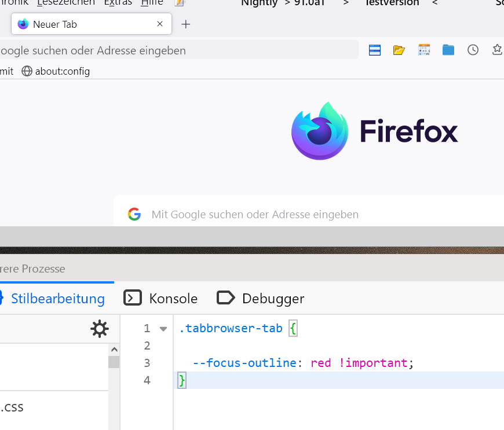
Task: Click the closing brace on line 4
Action: click(181, 381)
